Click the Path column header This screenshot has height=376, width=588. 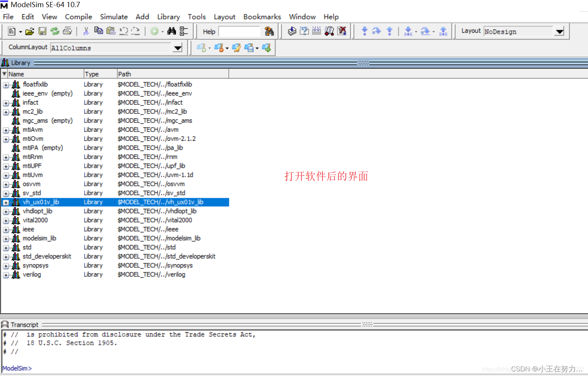(173, 74)
